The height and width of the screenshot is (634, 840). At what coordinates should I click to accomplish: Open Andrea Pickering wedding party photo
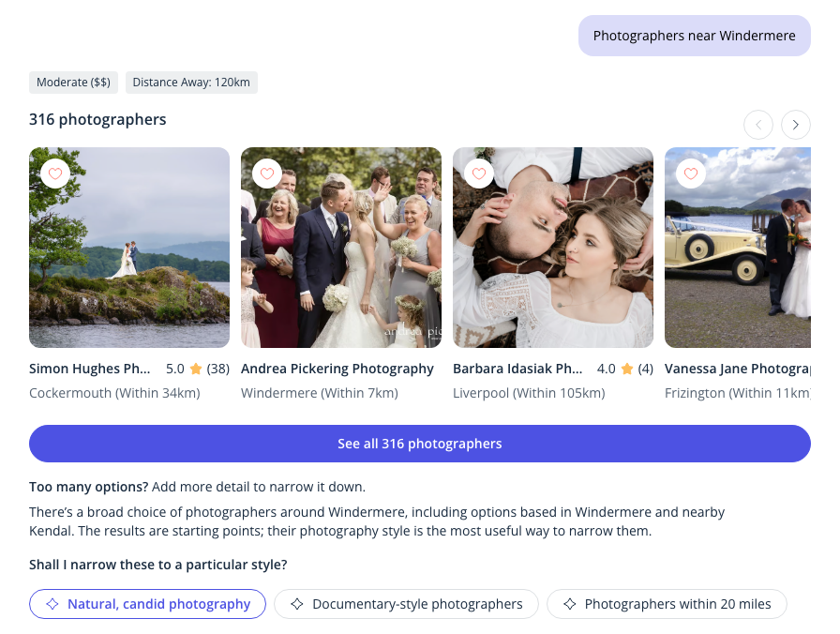(x=341, y=248)
